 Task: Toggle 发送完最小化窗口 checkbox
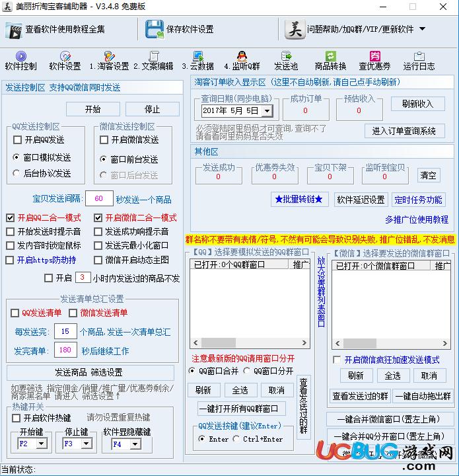click(98, 245)
